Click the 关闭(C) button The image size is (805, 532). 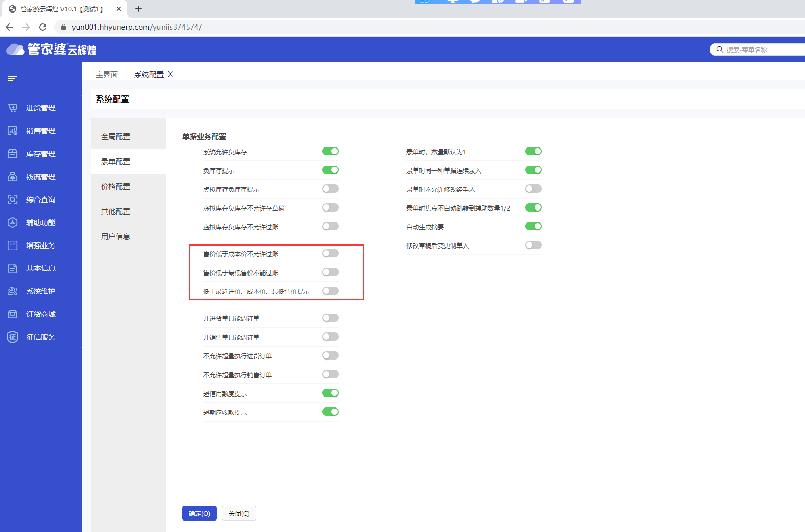239,513
